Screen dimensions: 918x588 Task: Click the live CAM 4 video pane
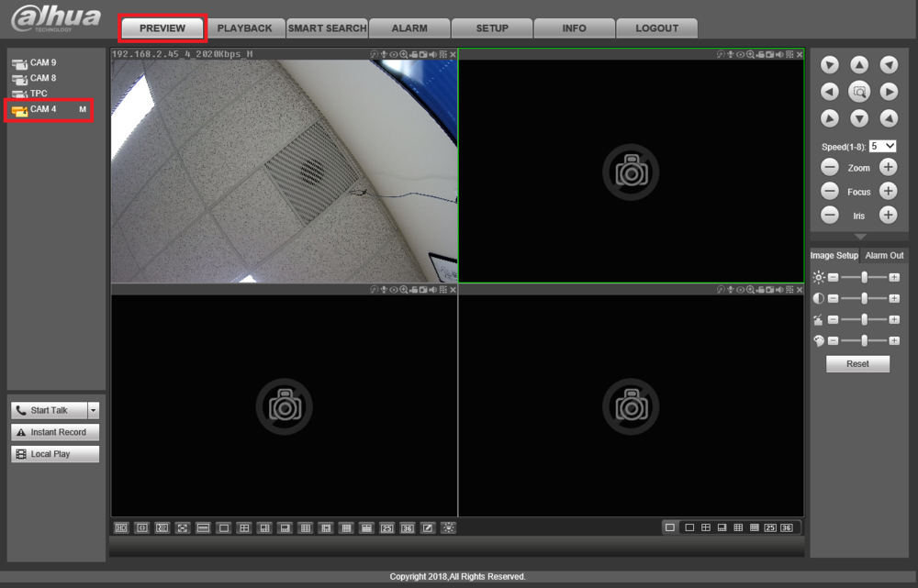click(x=284, y=171)
